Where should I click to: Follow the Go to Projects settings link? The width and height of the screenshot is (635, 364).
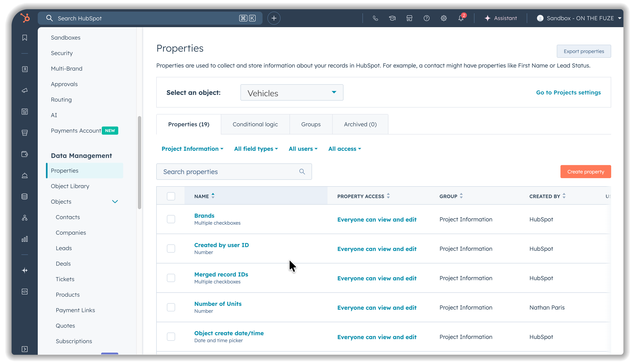point(568,92)
